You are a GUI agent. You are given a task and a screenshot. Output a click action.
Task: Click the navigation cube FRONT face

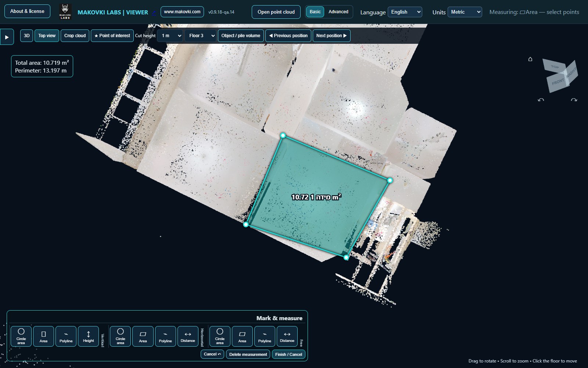pyautogui.click(x=557, y=82)
